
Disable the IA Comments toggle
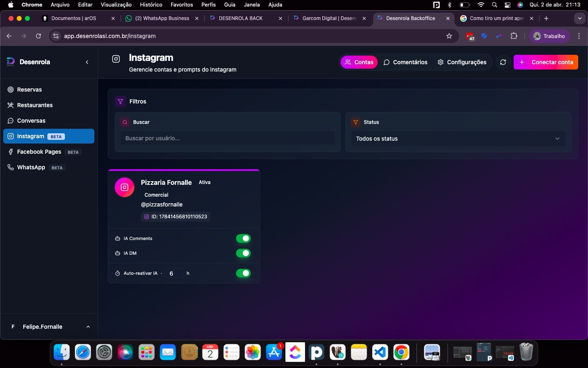coord(243,238)
